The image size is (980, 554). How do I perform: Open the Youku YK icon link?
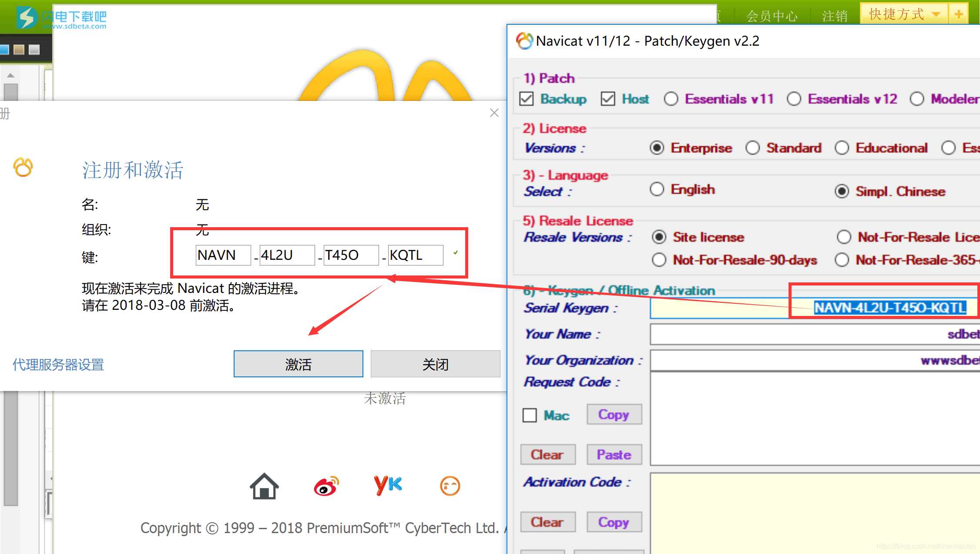[388, 485]
